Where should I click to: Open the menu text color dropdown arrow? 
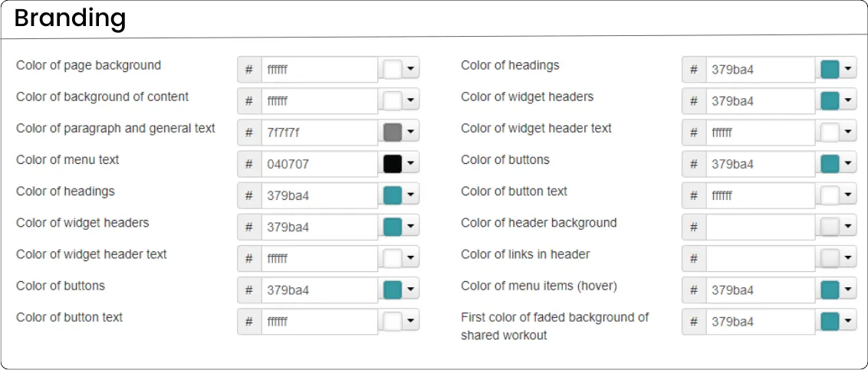(x=411, y=164)
